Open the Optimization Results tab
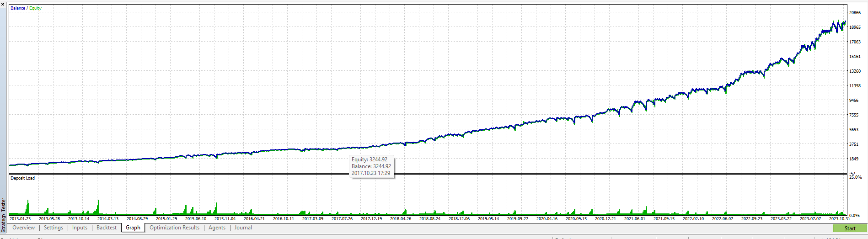The width and height of the screenshot is (868, 239). click(x=174, y=228)
